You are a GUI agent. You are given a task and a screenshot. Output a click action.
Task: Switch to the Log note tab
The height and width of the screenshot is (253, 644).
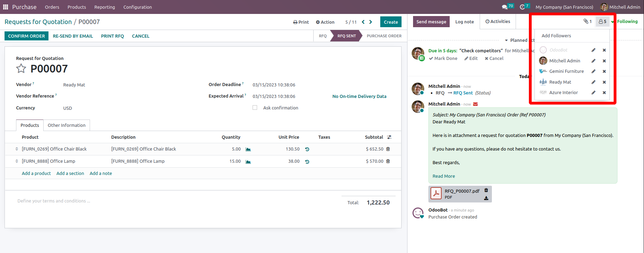click(465, 22)
